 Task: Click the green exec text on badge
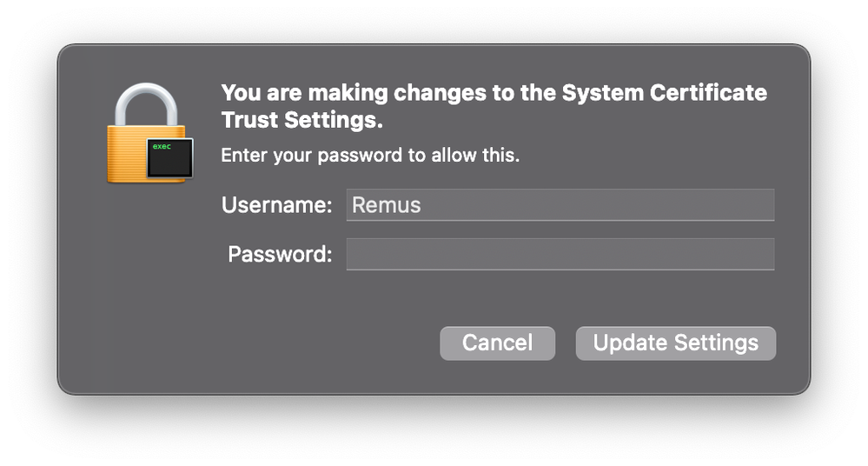coord(162,146)
